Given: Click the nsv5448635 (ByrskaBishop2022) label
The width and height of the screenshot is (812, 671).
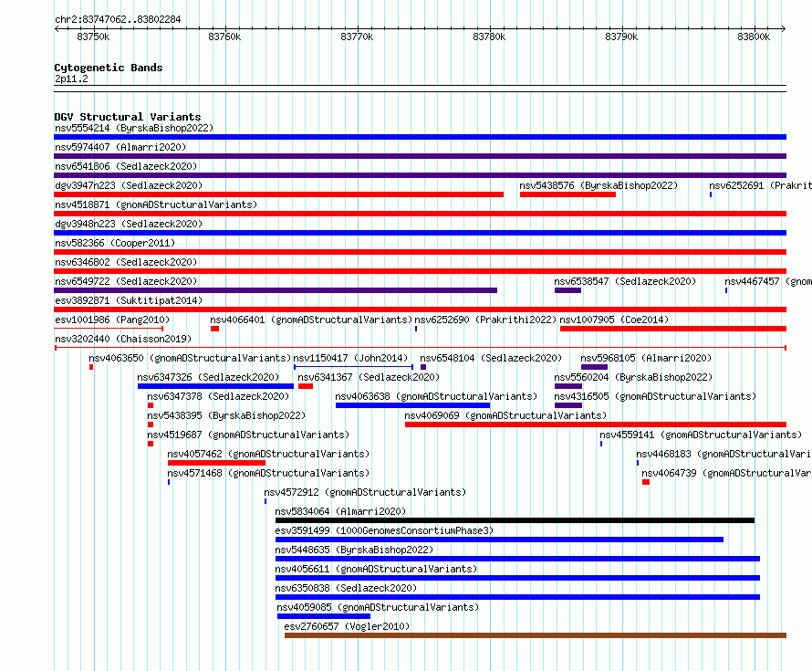Looking at the screenshot, I should 354,550.
